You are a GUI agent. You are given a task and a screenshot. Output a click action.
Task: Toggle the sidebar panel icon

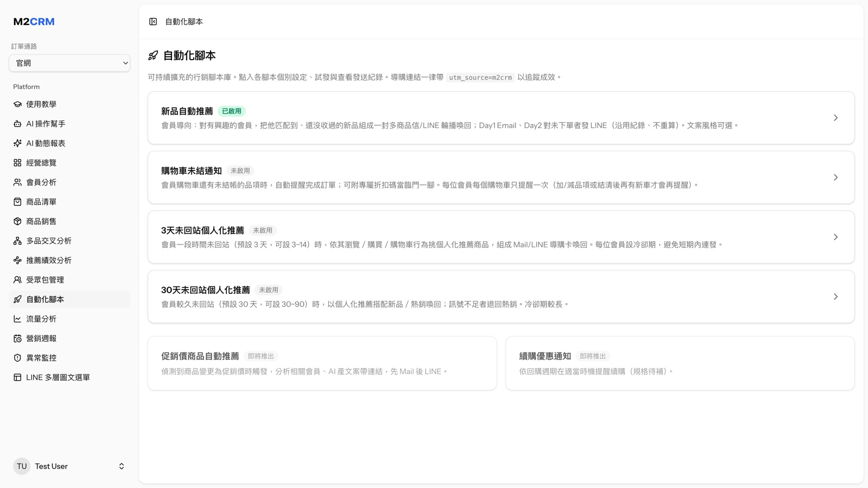point(153,22)
